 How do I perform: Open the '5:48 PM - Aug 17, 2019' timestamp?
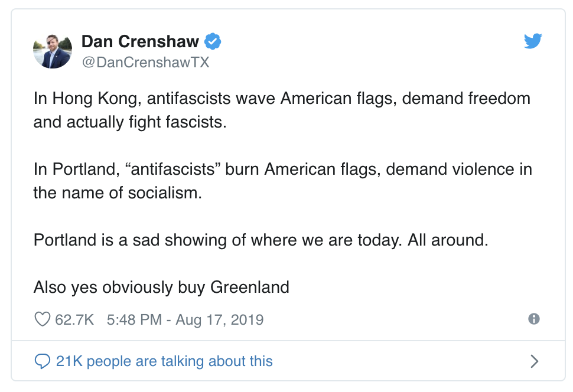(185, 319)
